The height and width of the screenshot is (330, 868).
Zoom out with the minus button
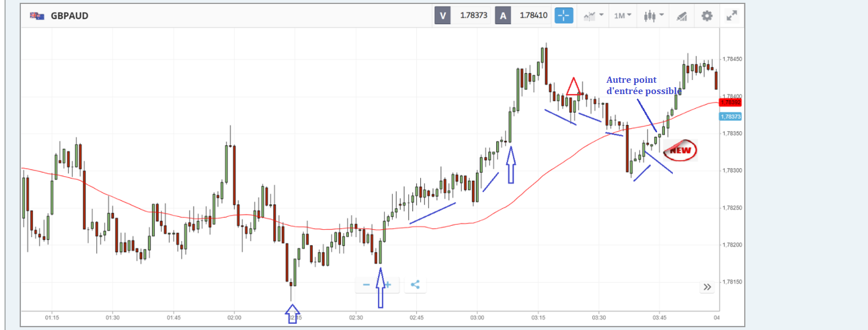(x=366, y=284)
